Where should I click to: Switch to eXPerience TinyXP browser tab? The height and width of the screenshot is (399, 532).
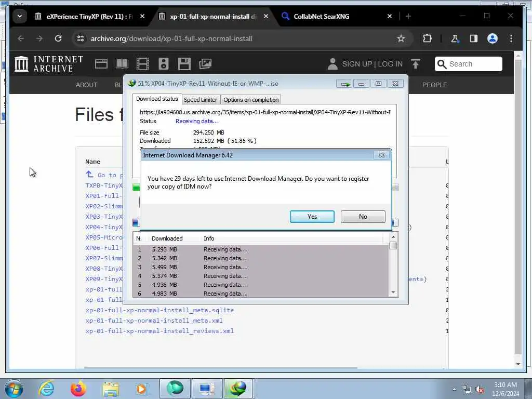(89, 16)
